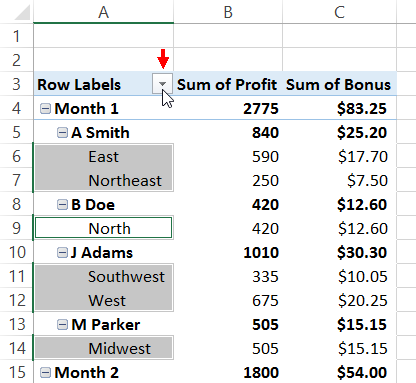416x383 pixels.
Task: Select the East cell
Action: [104, 156]
